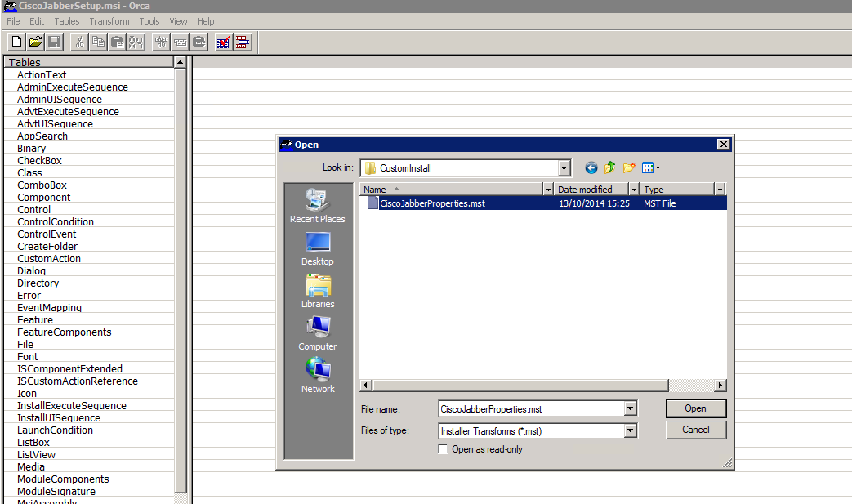Expand the Files of type combo box
The width and height of the screenshot is (852, 504).
[x=631, y=430]
